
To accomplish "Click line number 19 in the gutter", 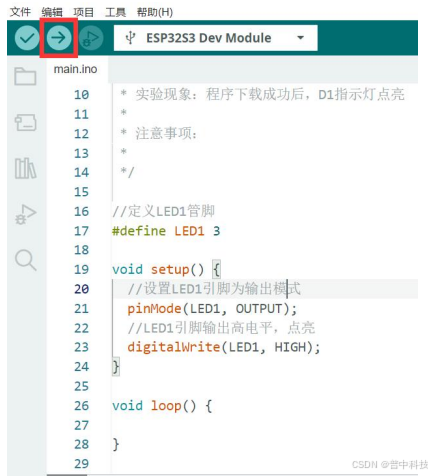I will click(x=81, y=269).
